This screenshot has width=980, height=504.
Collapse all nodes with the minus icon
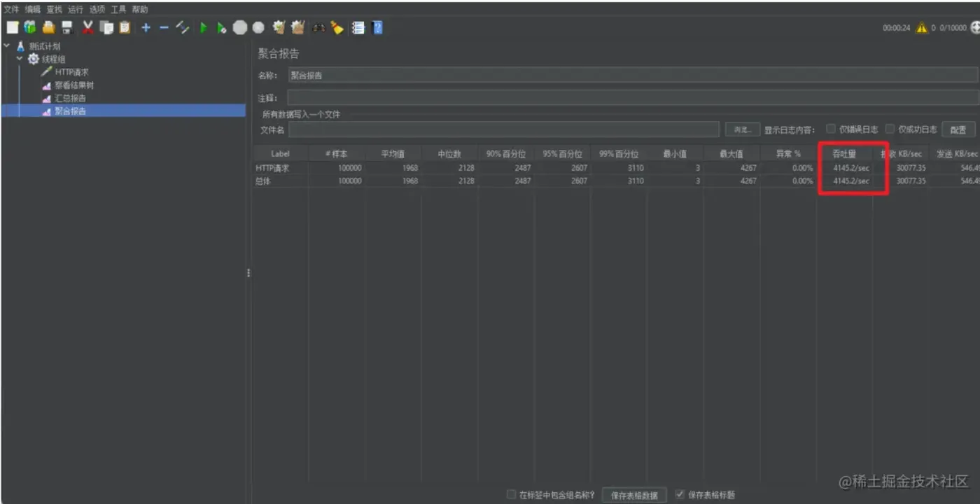164,27
